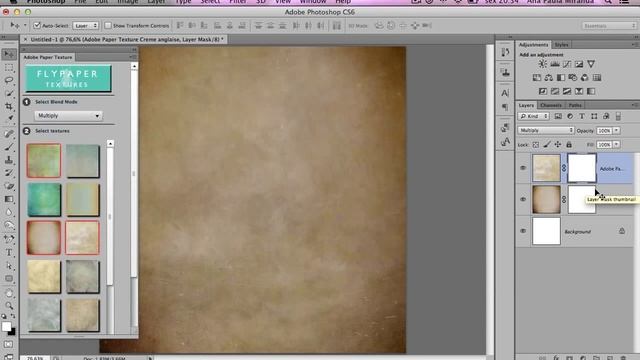Select the Gradient tool
This screenshot has width=640, height=360.
click(9, 199)
